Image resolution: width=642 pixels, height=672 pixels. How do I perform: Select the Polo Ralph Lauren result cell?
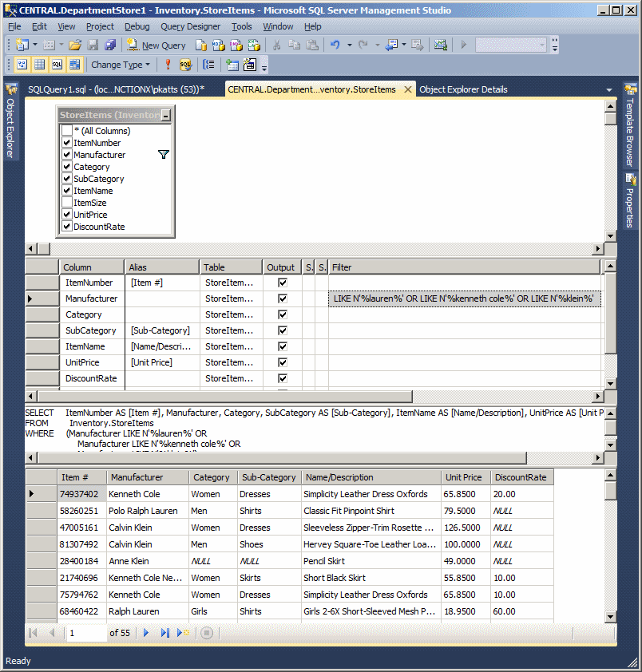(x=147, y=511)
